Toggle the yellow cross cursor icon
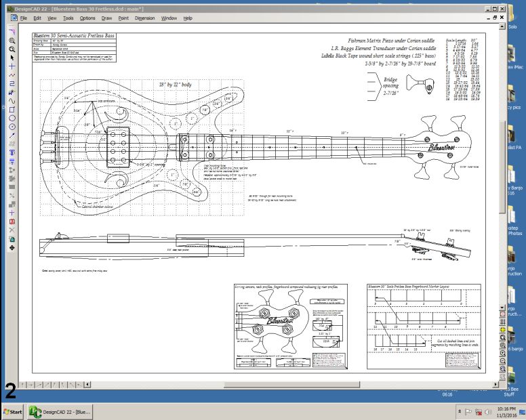Screen dimensions: 526x420 tap(502, 330)
